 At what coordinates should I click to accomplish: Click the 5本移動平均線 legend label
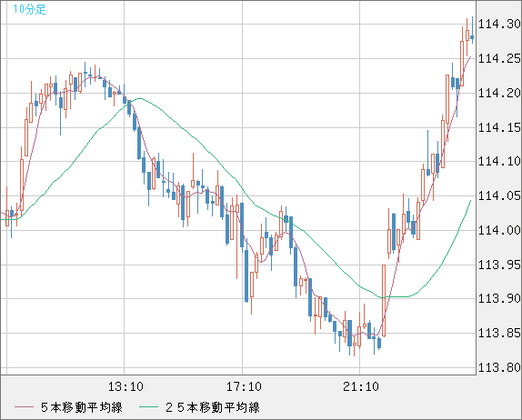(82, 407)
